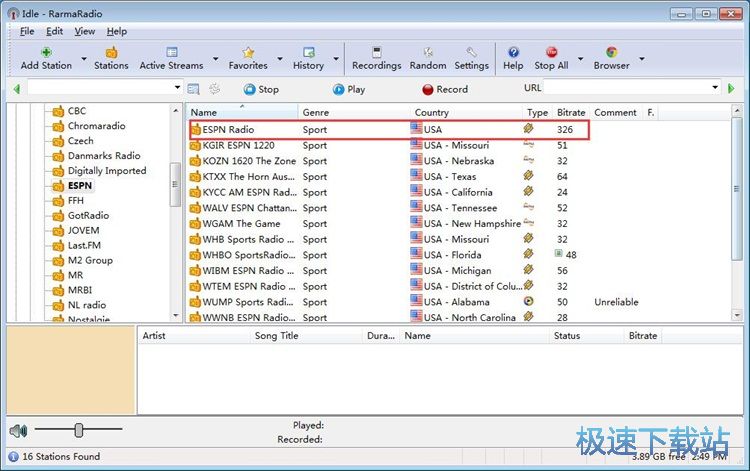
Task: Click into the URL input field
Action: tap(627, 88)
